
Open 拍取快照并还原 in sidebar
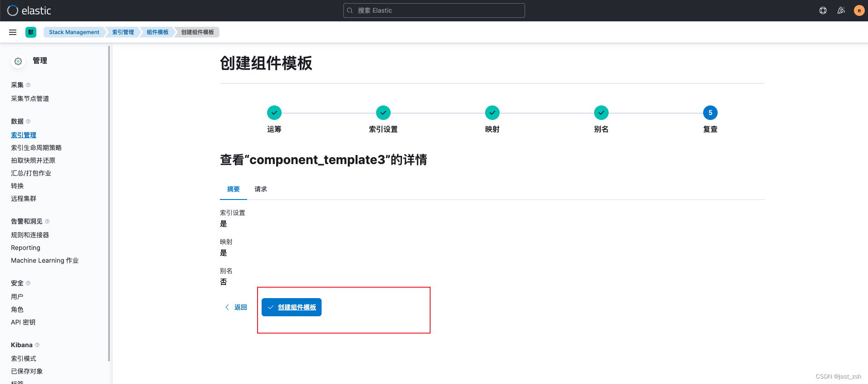[33, 160]
